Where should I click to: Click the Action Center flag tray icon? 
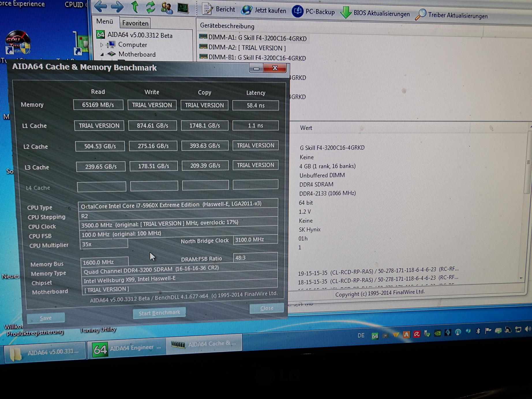pyautogui.click(x=488, y=331)
